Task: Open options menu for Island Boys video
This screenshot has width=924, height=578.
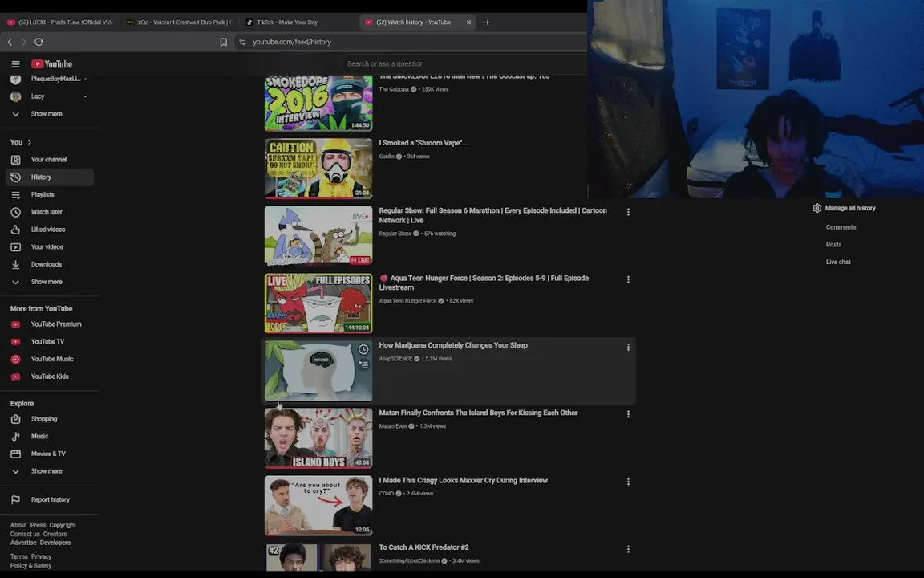Action: pos(628,414)
